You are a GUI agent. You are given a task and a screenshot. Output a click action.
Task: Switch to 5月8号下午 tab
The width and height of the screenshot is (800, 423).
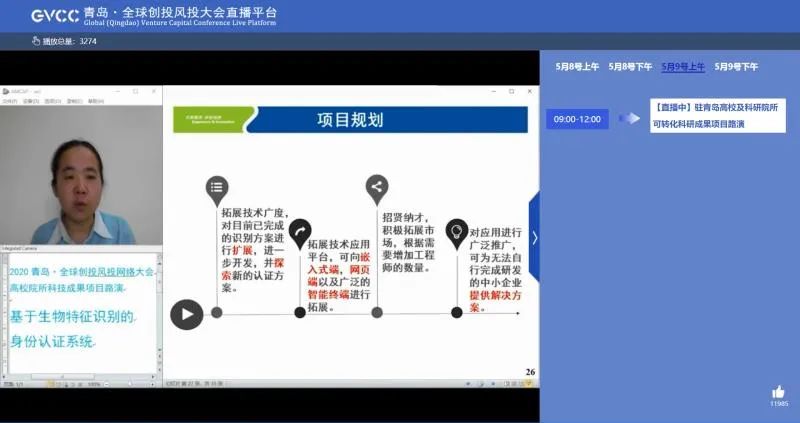pyautogui.click(x=630, y=67)
